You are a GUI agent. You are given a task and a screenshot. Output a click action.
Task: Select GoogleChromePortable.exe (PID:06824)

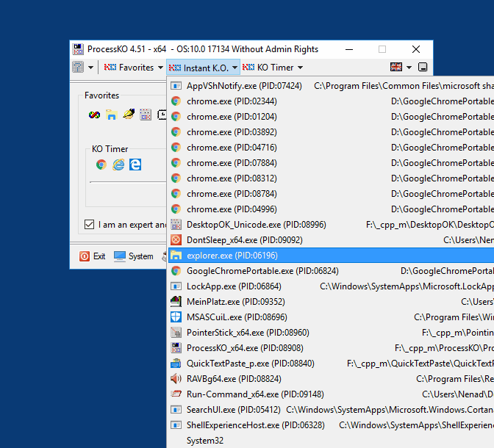pos(331,271)
